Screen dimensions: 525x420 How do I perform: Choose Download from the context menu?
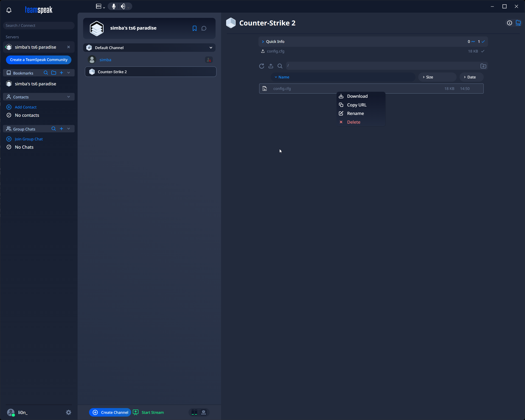pyautogui.click(x=361, y=96)
